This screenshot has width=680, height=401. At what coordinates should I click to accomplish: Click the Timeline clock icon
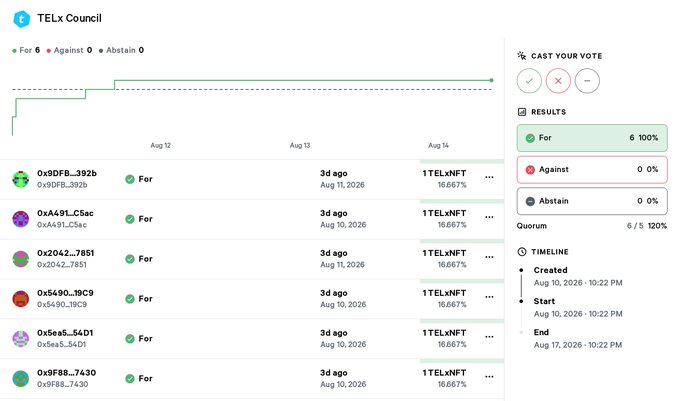click(x=522, y=252)
